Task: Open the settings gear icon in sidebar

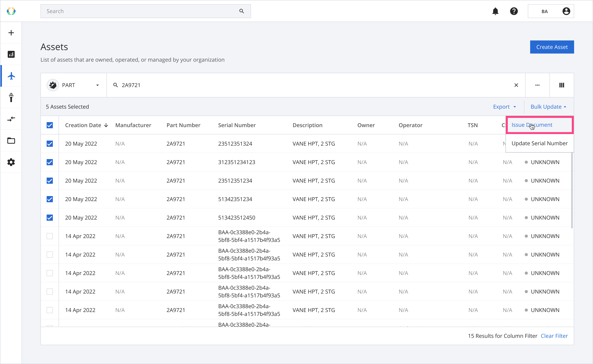Action: coord(11,162)
